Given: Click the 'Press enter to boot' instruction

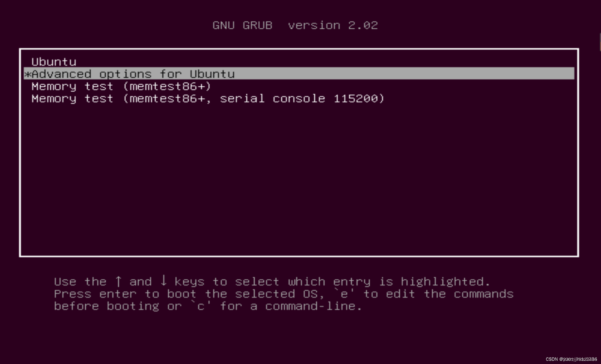Looking at the screenshot, I should coord(125,294).
